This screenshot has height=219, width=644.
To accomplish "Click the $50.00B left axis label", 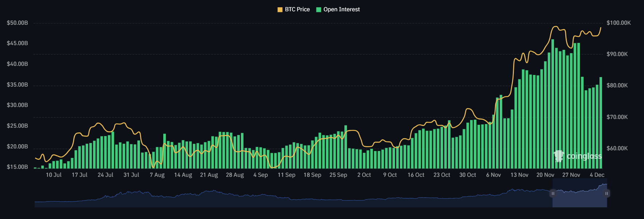I will click(x=17, y=23).
